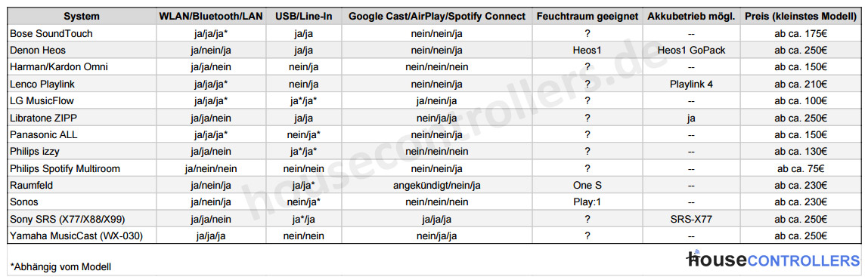Select the Preis (kleinstes Modell) header

[x=801, y=17]
